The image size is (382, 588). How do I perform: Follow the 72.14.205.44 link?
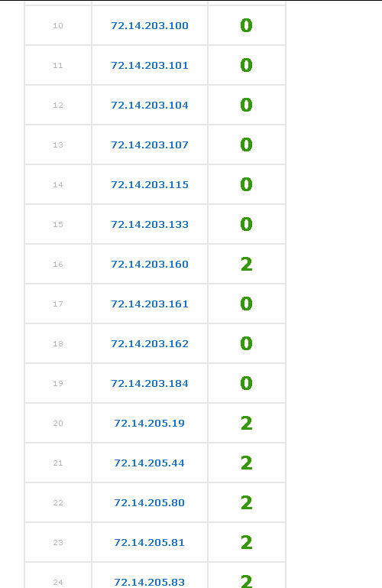(x=149, y=463)
